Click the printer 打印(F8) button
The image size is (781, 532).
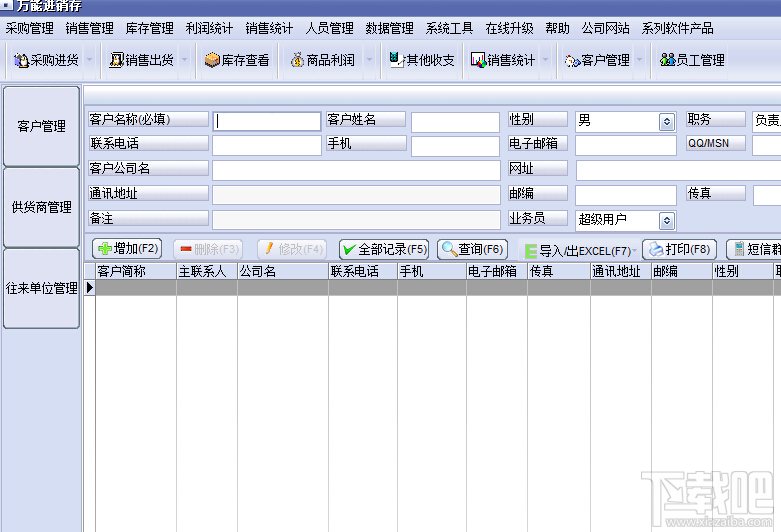pos(680,249)
